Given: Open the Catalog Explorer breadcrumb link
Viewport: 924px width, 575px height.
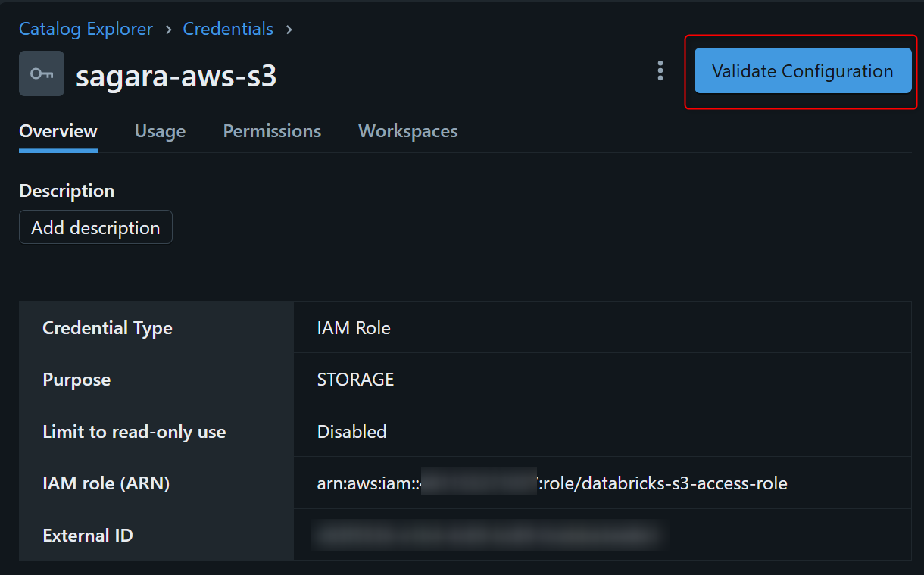Looking at the screenshot, I should coord(86,29).
